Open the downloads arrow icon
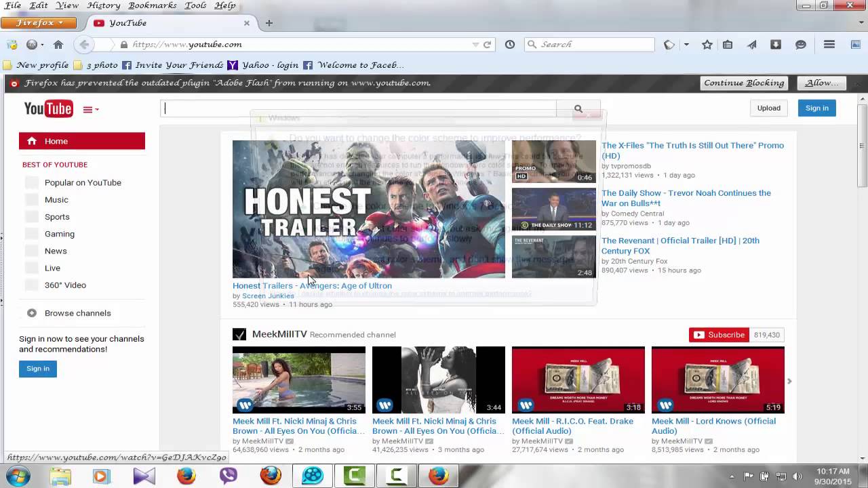Image resolution: width=868 pixels, height=488 pixels. pos(776,45)
